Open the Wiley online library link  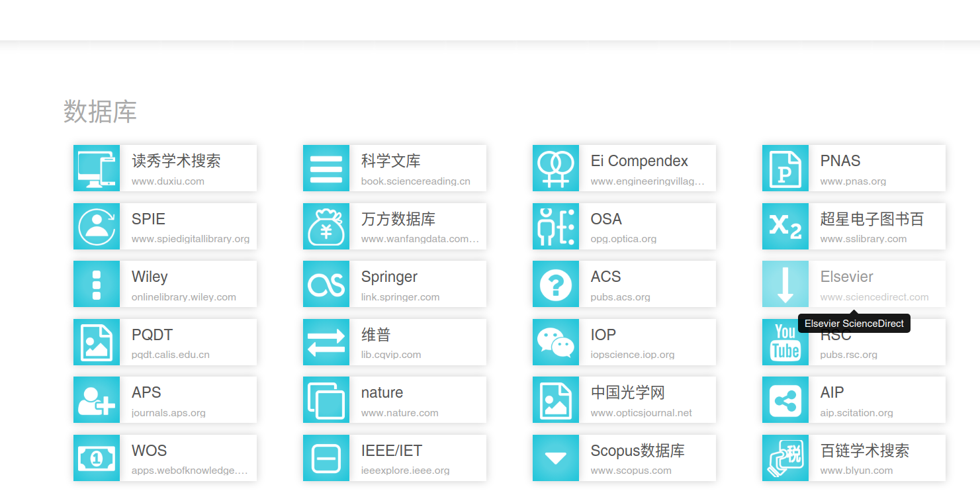click(150, 277)
